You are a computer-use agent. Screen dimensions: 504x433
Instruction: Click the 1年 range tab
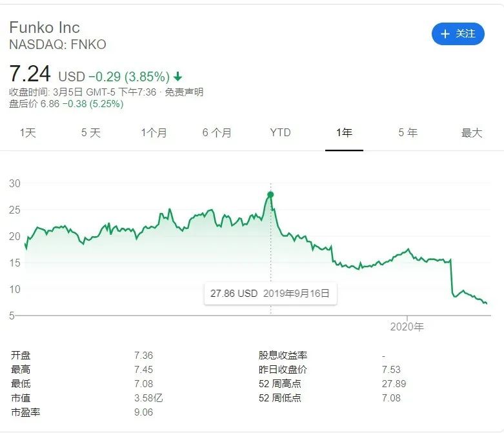[x=344, y=133]
